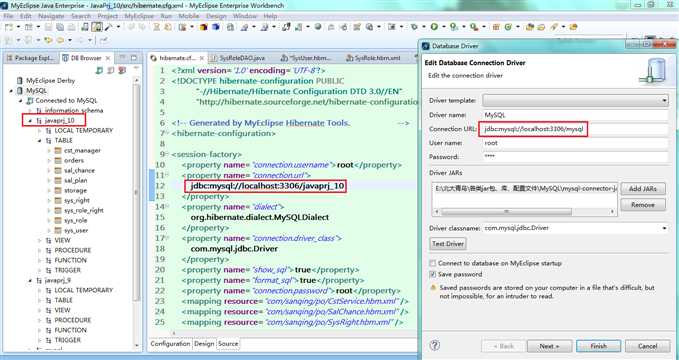Open the MyEclipse menu
This screenshot has height=360, width=679.
click(139, 16)
